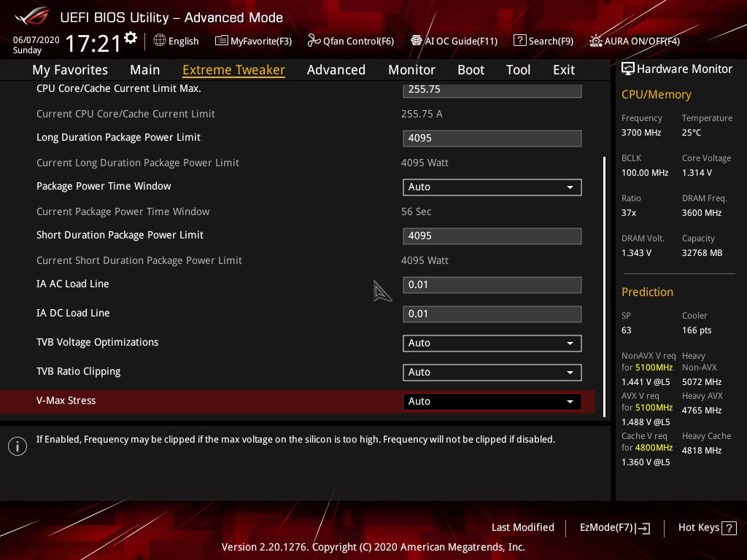Screen dimensions: 747x560
Task: Toggle AURA lighting icon
Action: (x=595, y=41)
